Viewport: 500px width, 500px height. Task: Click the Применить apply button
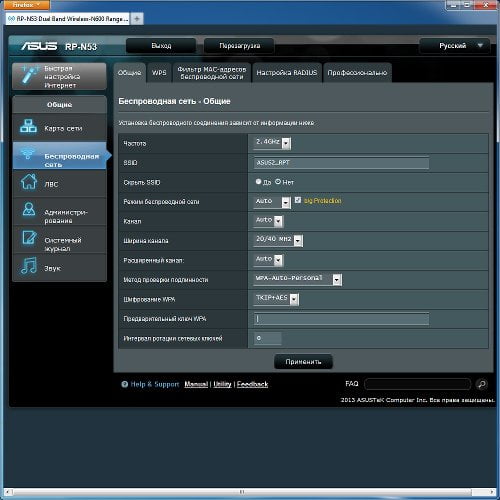coord(303,361)
